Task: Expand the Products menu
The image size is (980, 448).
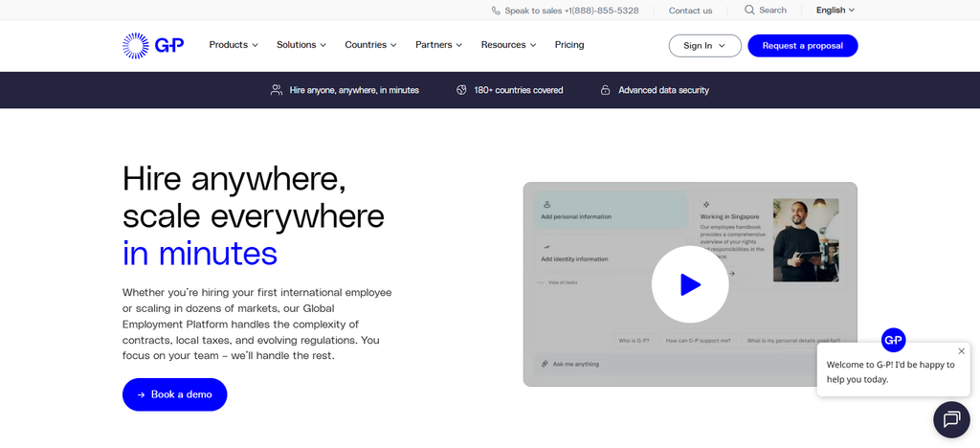Action: 234,45
